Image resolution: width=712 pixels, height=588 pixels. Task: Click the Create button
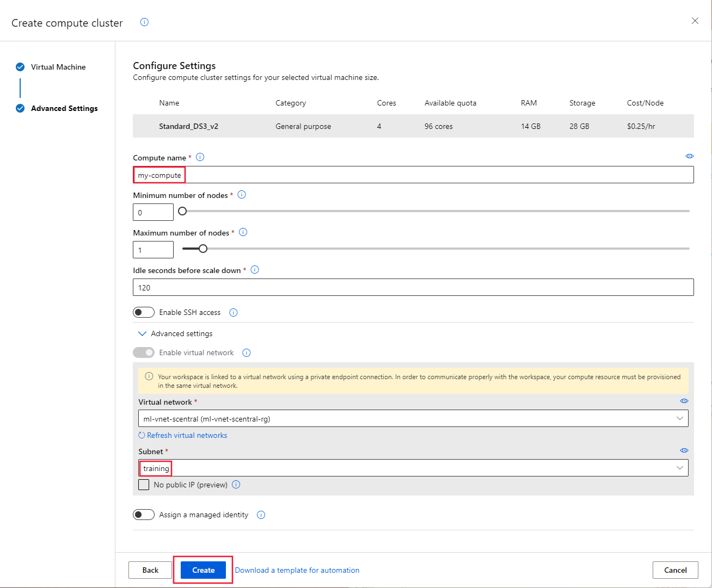click(202, 570)
